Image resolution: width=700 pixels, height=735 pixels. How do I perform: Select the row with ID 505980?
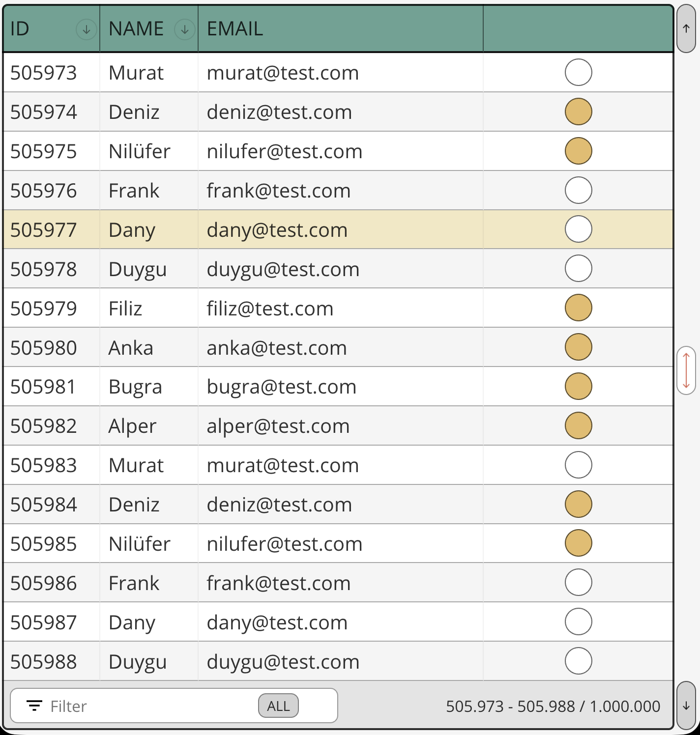click(44, 348)
